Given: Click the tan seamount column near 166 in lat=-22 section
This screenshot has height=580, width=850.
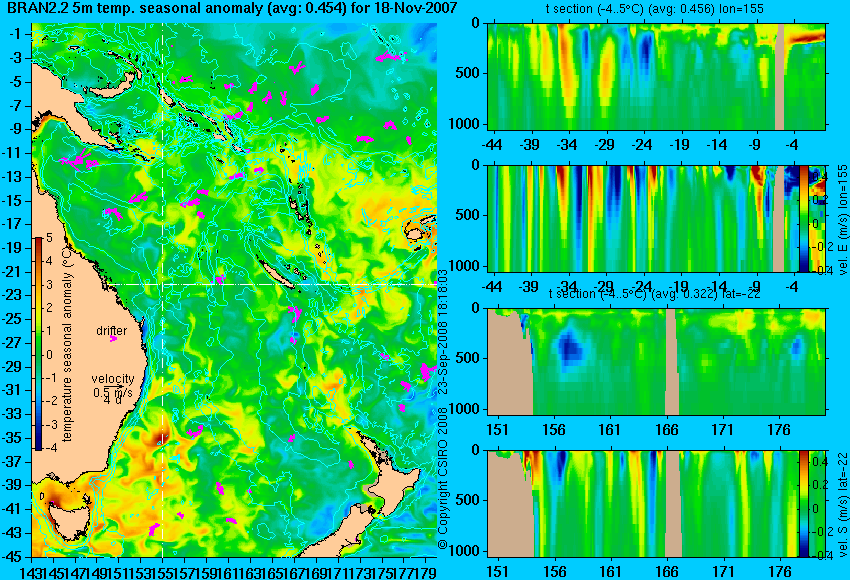Looking at the screenshot, I should pyautogui.click(x=672, y=362).
